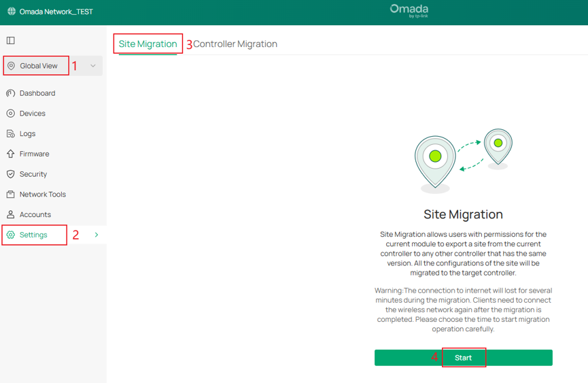Open Dashboard in the sidebar
Viewport: 588px width, 383px height.
(x=37, y=93)
